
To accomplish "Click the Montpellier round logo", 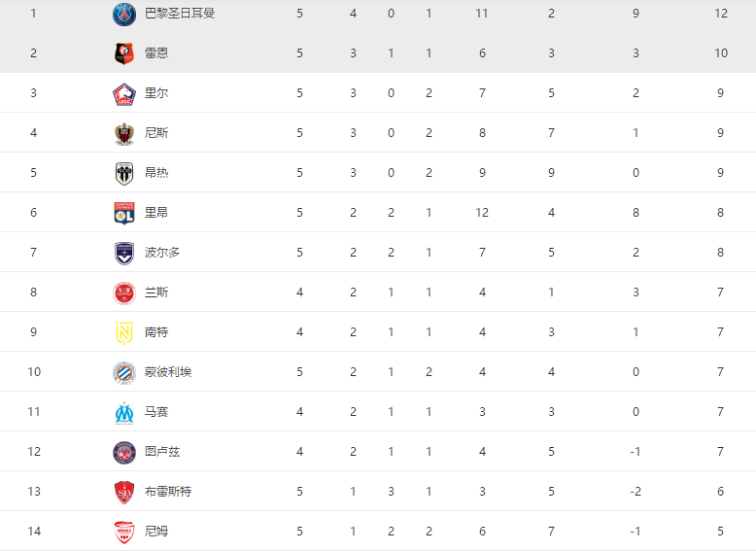I will [x=124, y=372].
